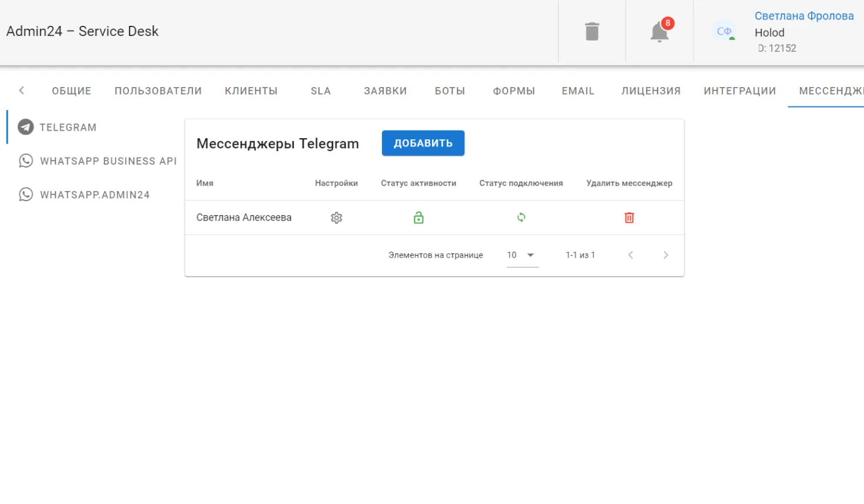The width and height of the screenshot is (864, 504).
Task: Switch to Клиенты tab
Action: pyautogui.click(x=251, y=91)
